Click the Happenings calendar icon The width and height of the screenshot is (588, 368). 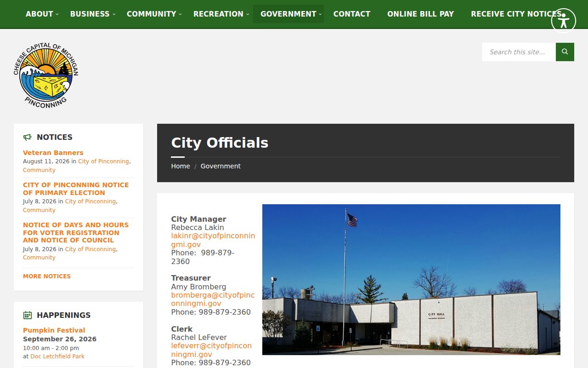coord(28,315)
